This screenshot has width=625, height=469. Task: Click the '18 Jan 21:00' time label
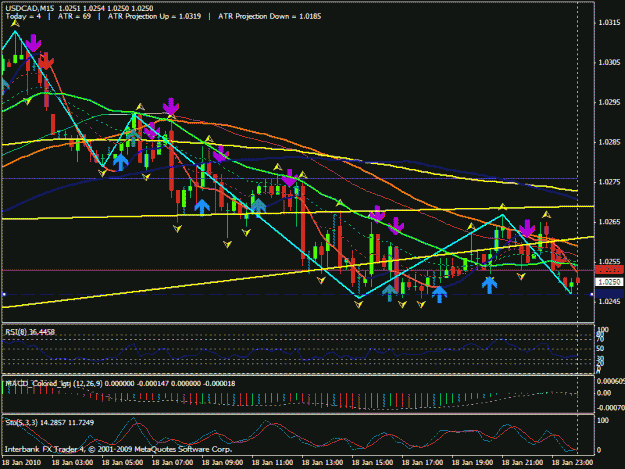click(522, 462)
